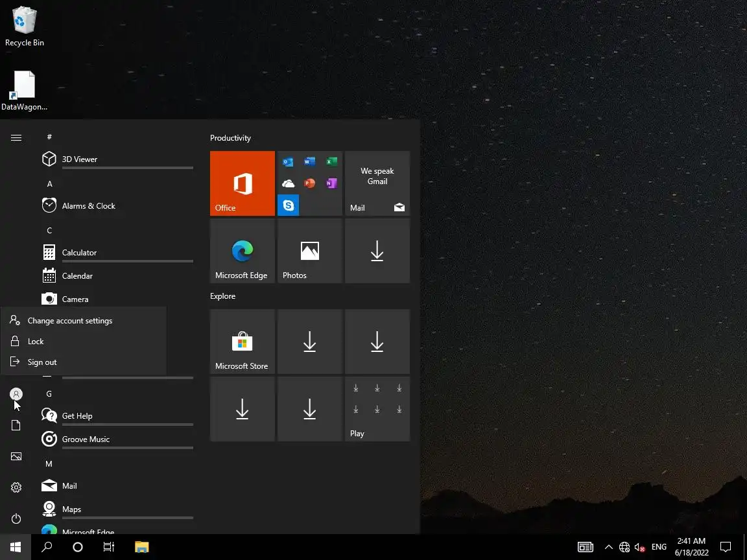The image size is (747, 560).
Task: Open the Mail live tile
Action: coord(377,183)
